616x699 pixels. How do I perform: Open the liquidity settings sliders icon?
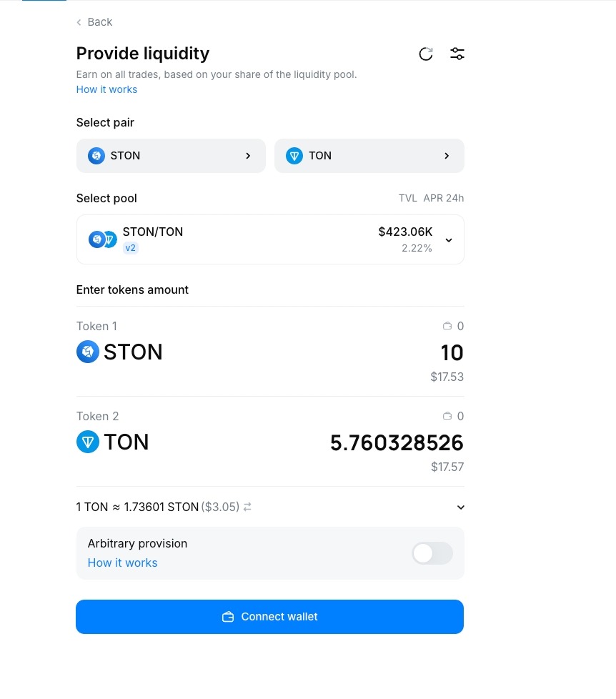click(457, 54)
